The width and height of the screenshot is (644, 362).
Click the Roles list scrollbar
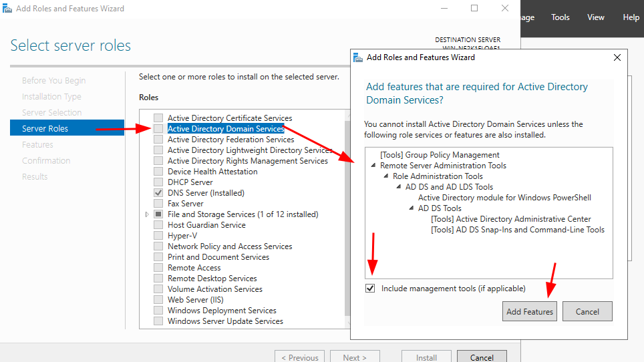coord(347,218)
